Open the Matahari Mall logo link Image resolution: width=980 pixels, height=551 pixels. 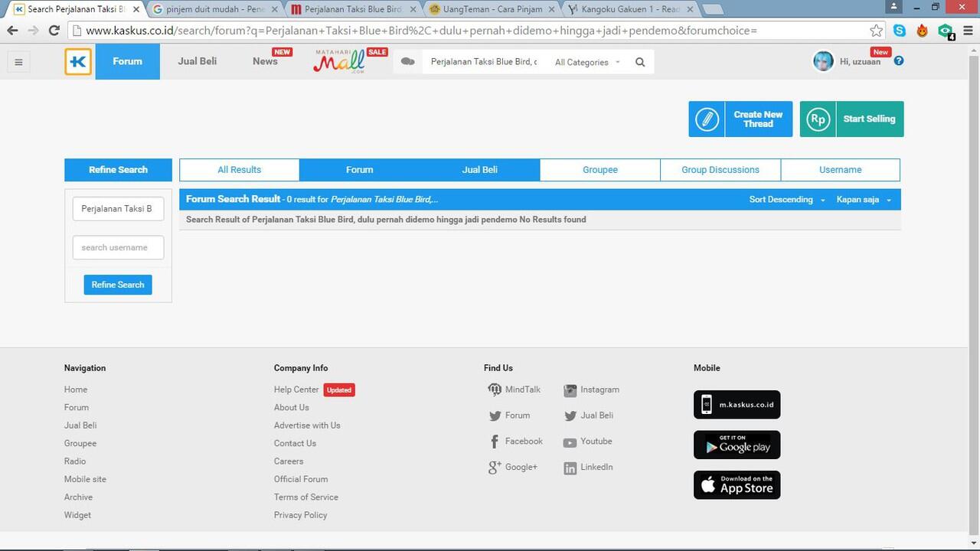coord(339,61)
